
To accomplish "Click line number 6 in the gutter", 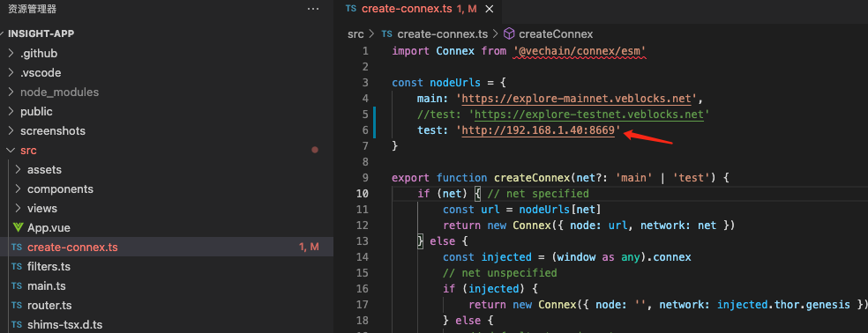I will point(365,130).
